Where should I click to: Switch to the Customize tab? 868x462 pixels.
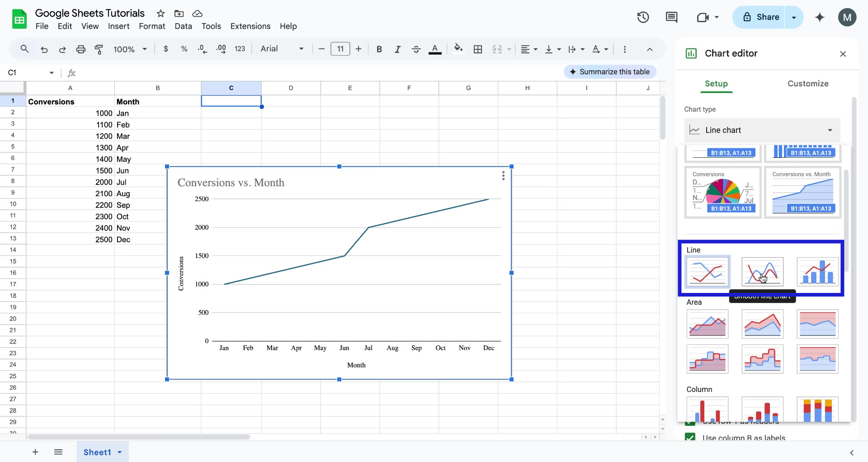[x=808, y=84]
